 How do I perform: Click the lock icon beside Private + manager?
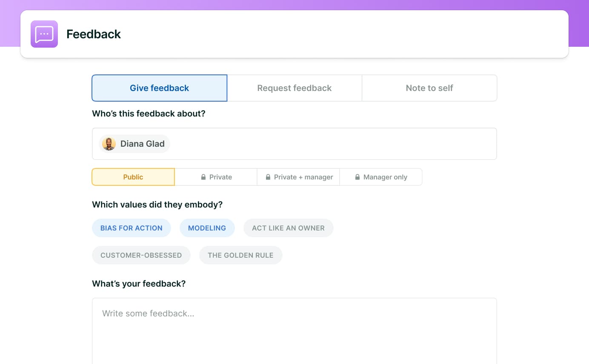click(x=268, y=177)
